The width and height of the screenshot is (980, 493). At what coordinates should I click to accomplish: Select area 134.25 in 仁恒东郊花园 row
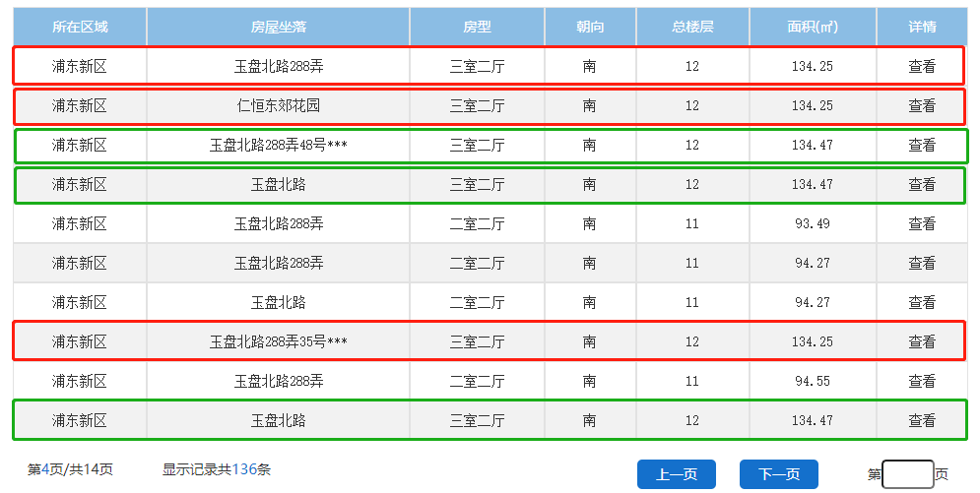(x=813, y=105)
